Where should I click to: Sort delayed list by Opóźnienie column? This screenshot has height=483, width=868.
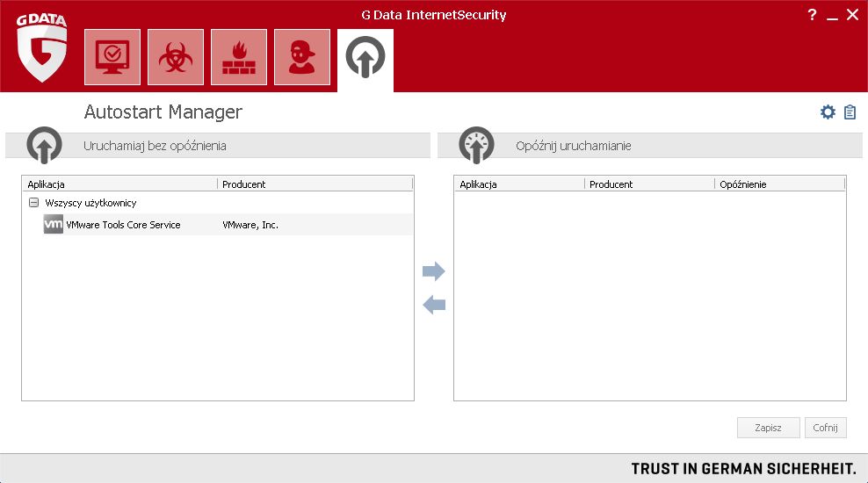click(x=780, y=184)
